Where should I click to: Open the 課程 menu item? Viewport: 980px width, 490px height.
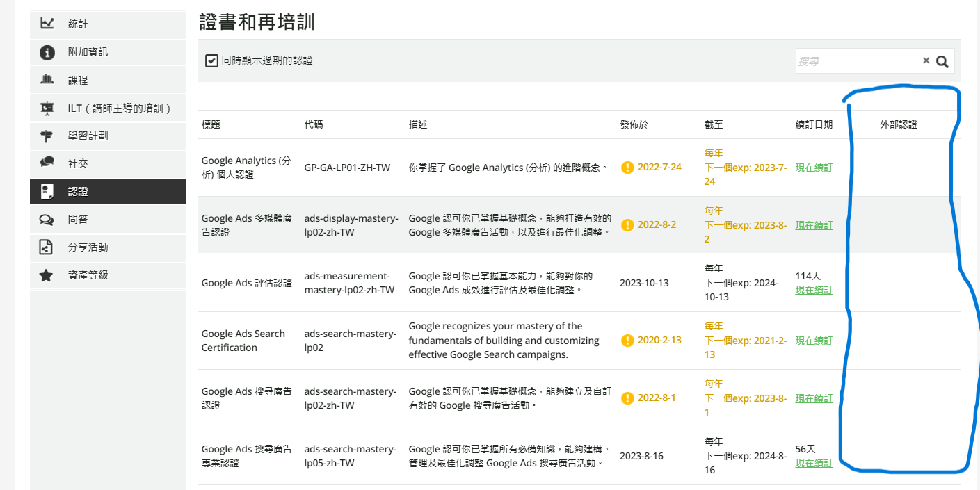click(x=108, y=80)
